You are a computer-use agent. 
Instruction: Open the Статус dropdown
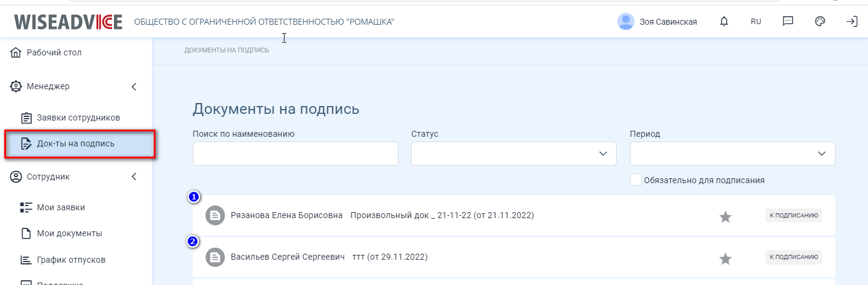(x=514, y=154)
